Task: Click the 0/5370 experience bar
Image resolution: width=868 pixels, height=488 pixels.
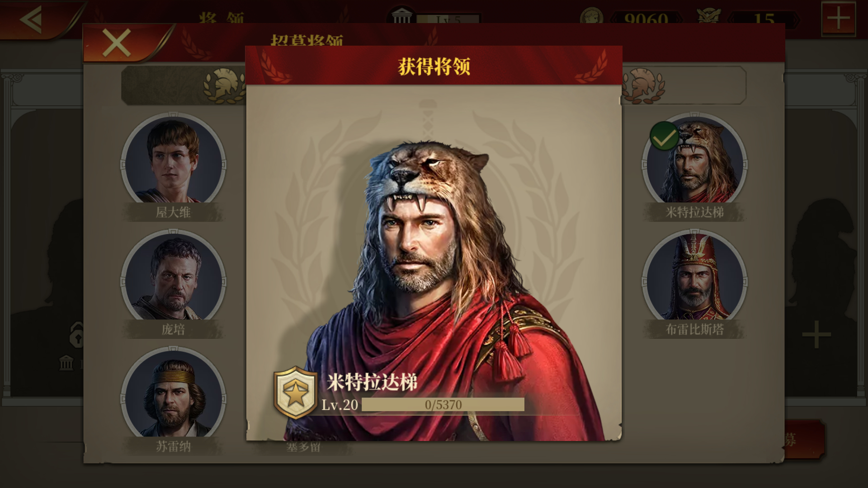Action: [x=443, y=404]
